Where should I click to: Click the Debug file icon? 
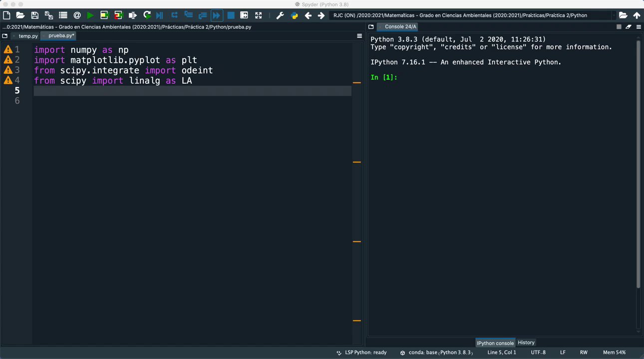point(160,15)
